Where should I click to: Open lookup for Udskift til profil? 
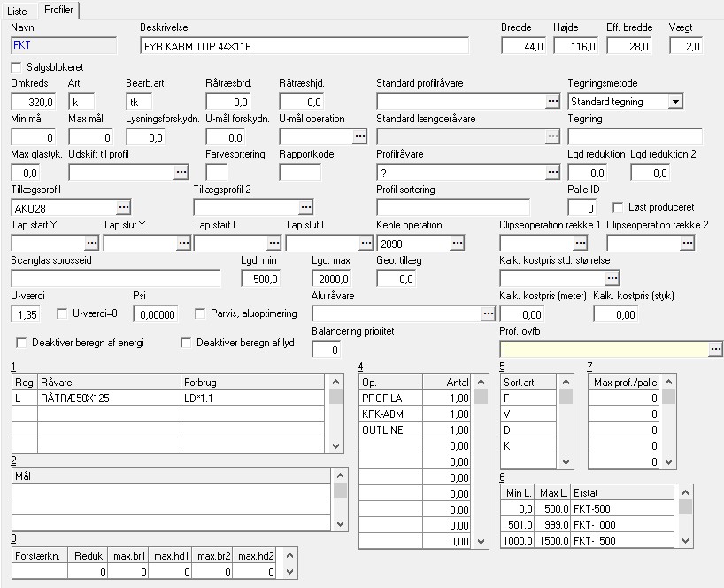point(181,172)
